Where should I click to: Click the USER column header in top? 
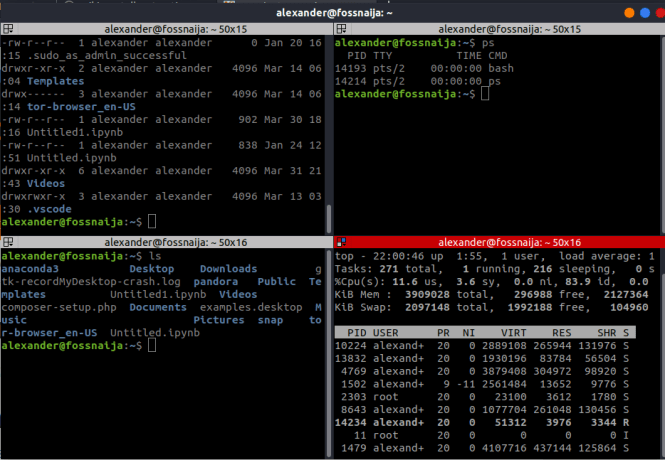tap(386, 333)
